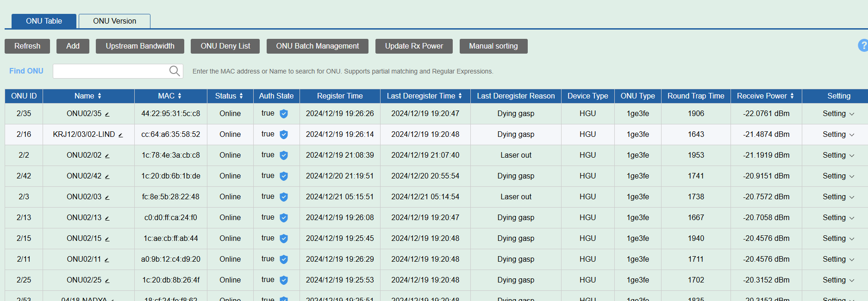The width and height of the screenshot is (868, 301).
Task: Click round trap time value 1953
Action: point(696,155)
